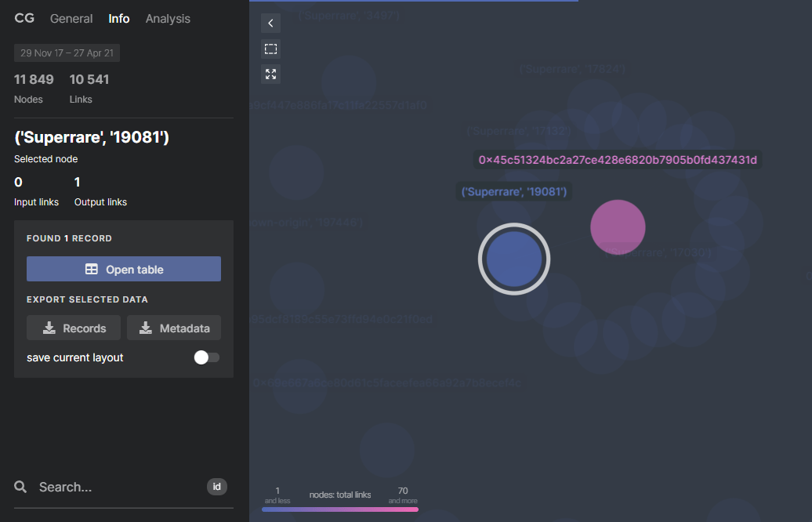
Task: Click the legend label '1 and less'
Action: 277,495
